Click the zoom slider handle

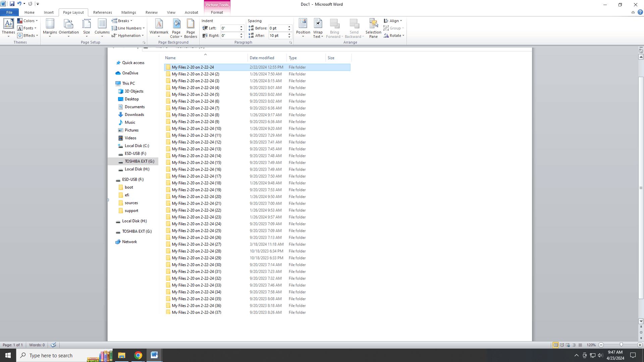pyautogui.click(x=621, y=345)
